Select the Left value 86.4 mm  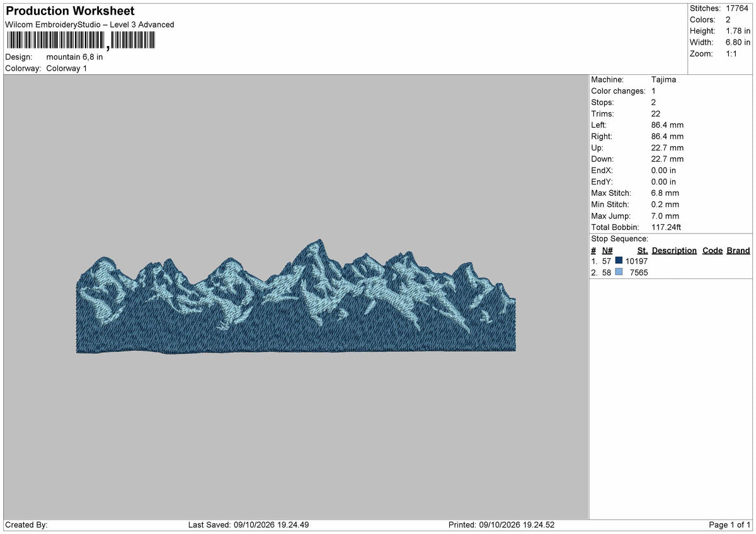pos(667,125)
